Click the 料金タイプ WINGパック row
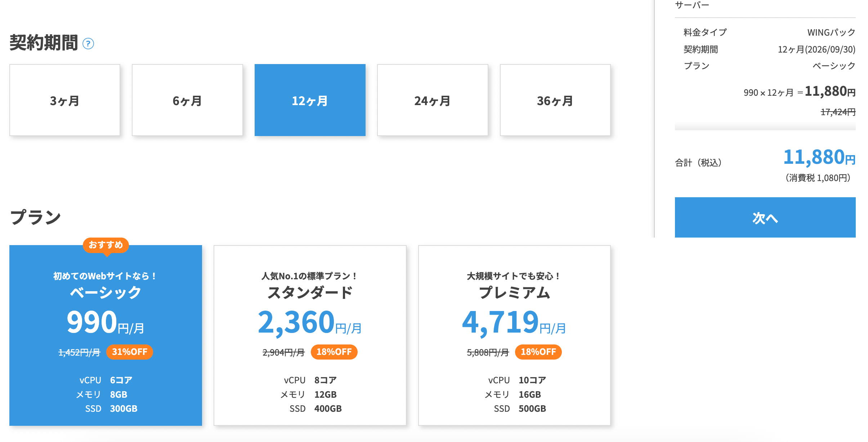This screenshot has width=868, height=442. [765, 32]
